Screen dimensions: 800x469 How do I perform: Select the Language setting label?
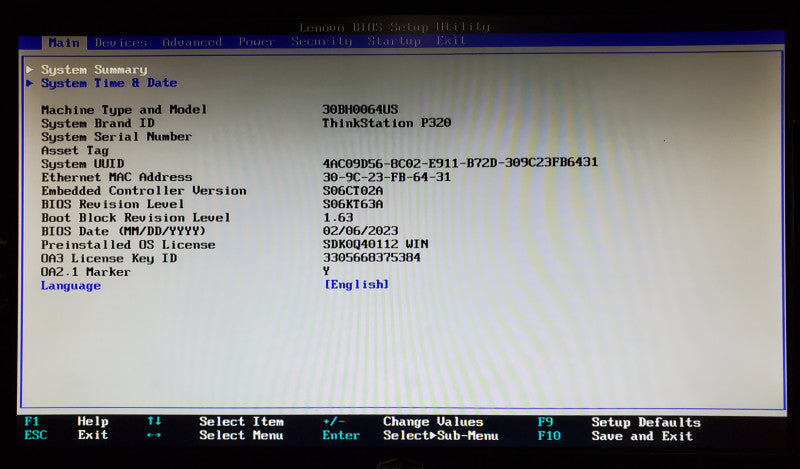pyautogui.click(x=71, y=286)
